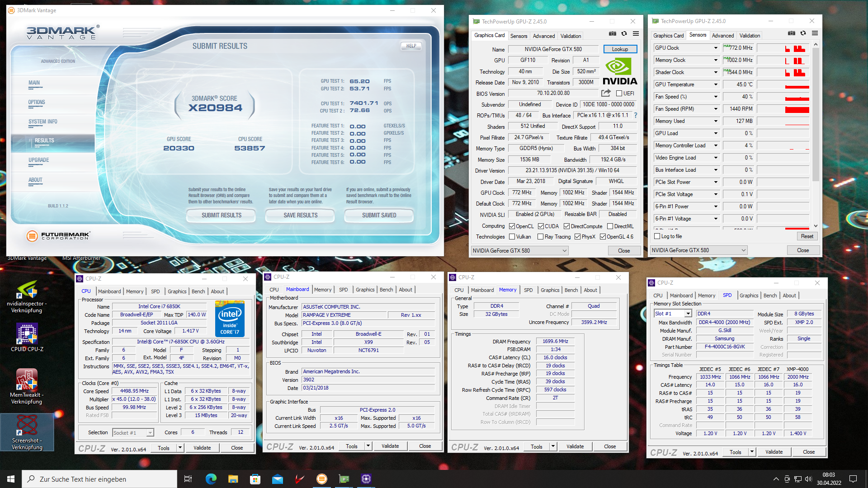
Task: Toggle the PhysX checkbox
Action: tap(577, 237)
